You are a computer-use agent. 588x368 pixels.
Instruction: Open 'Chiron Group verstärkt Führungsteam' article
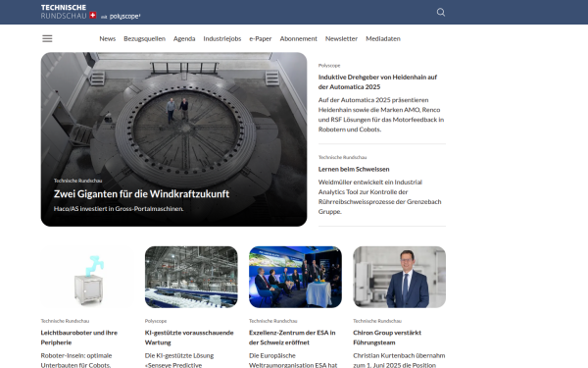387,338
